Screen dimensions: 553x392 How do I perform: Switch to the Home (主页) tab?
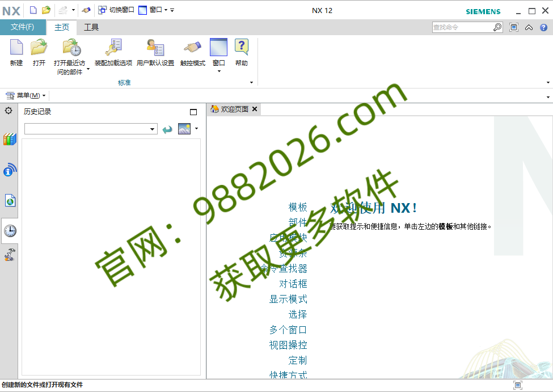tap(62, 27)
